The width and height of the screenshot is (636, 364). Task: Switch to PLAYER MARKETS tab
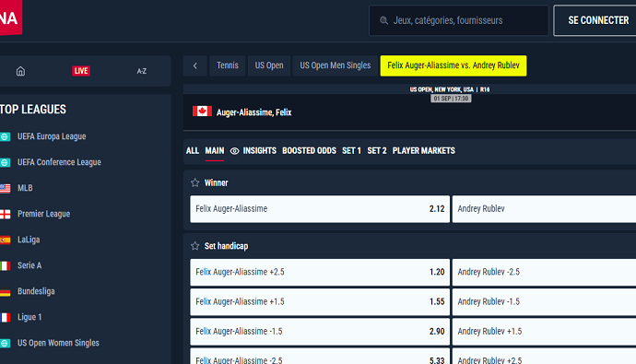(x=424, y=151)
